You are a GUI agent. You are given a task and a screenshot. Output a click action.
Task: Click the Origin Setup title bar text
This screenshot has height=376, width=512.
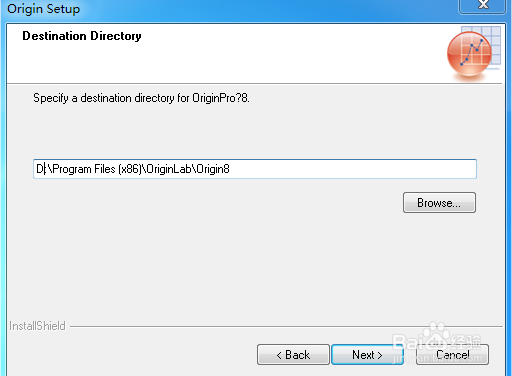point(43,9)
